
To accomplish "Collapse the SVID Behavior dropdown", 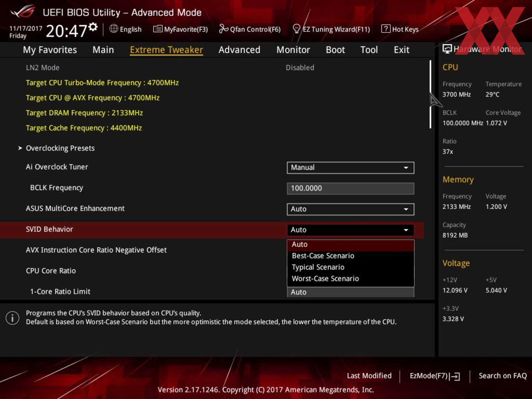I will pos(350,230).
